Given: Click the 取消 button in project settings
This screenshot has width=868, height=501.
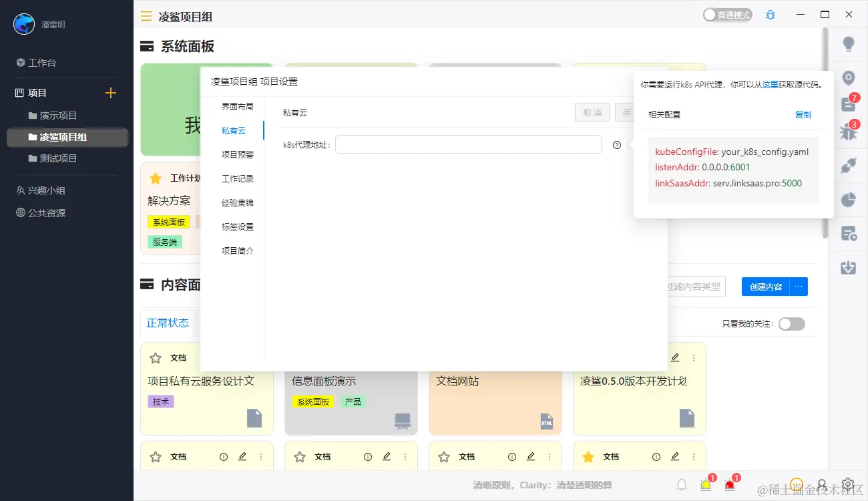Looking at the screenshot, I should (592, 112).
